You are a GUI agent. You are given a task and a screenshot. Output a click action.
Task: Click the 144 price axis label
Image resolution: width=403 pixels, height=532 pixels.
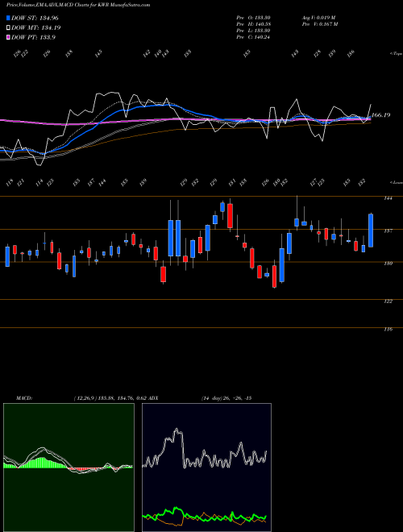pos(388,198)
